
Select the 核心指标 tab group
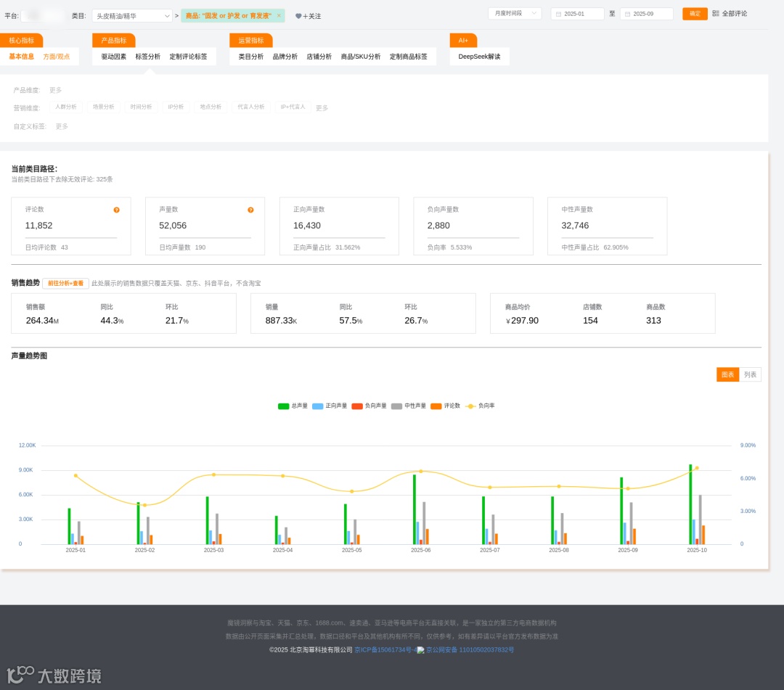[22, 41]
